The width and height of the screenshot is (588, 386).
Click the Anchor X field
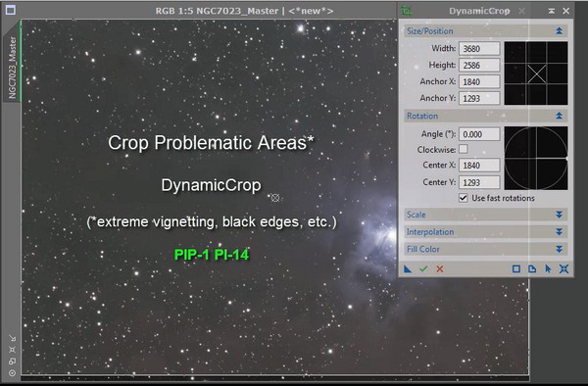coord(479,81)
